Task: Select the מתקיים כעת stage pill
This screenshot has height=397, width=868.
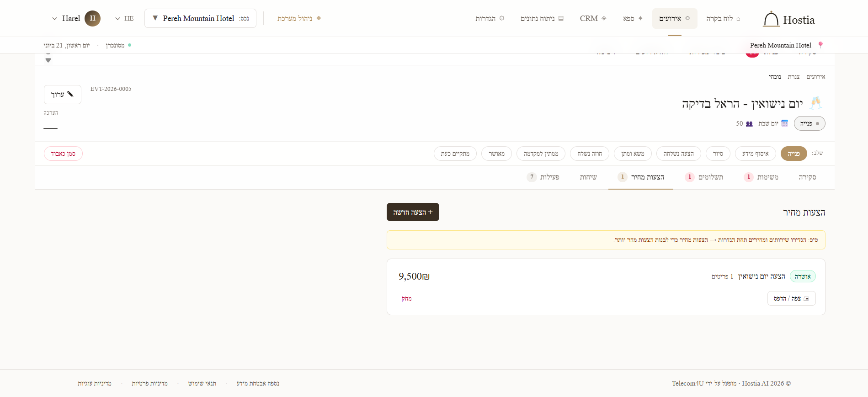Action: (x=455, y=154)
